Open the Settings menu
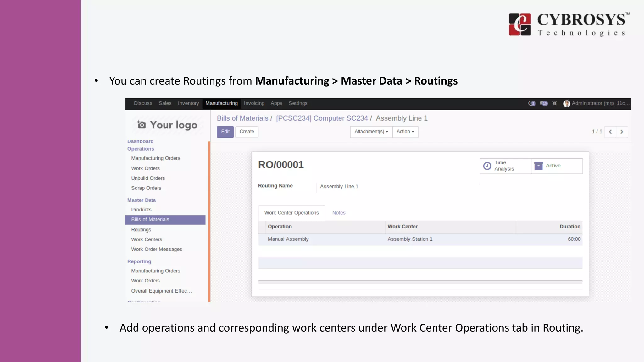The image size is (644, 362). tap(298, 103)
